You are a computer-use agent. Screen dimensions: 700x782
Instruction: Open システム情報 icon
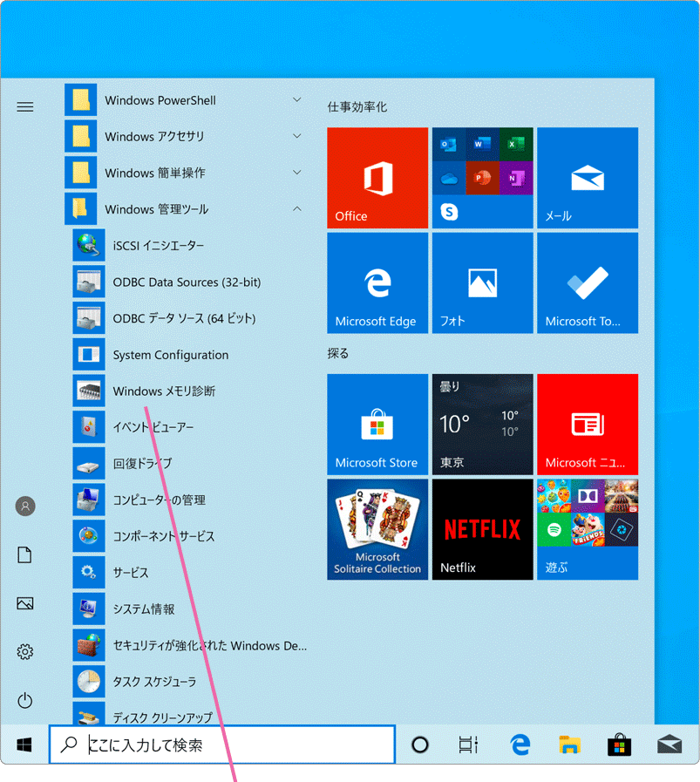coord(89,609)
